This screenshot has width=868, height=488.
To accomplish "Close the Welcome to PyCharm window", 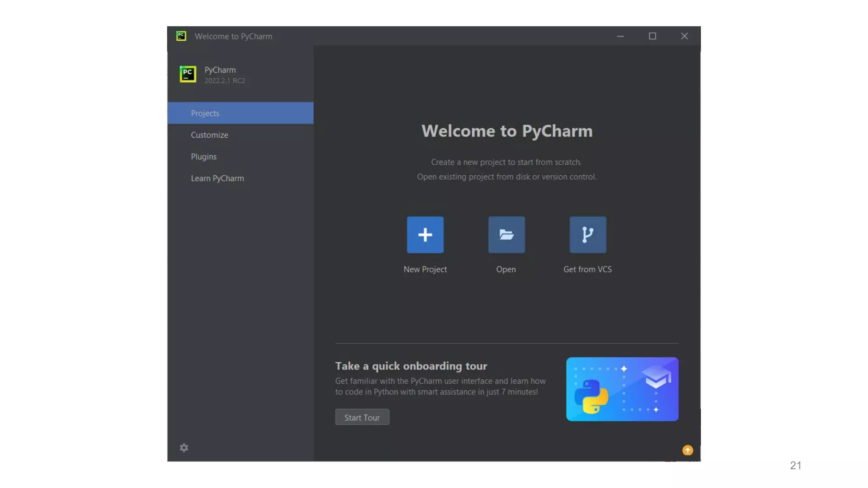I will pos(684,36).
